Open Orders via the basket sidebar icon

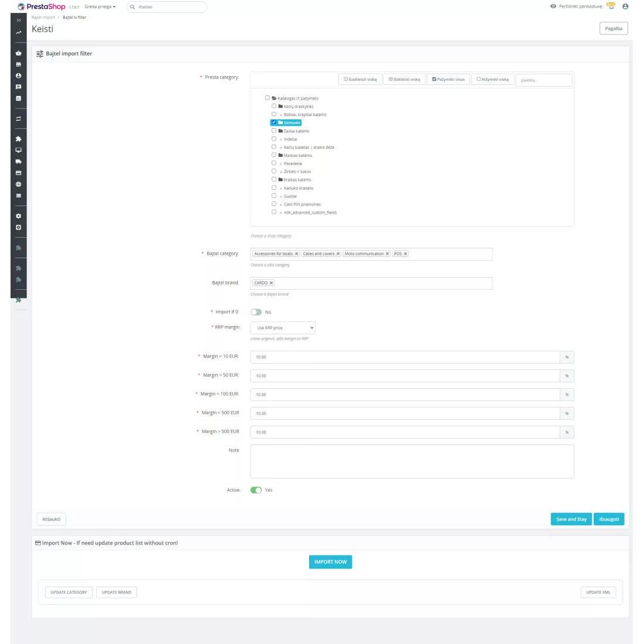[x=18, y=53]
